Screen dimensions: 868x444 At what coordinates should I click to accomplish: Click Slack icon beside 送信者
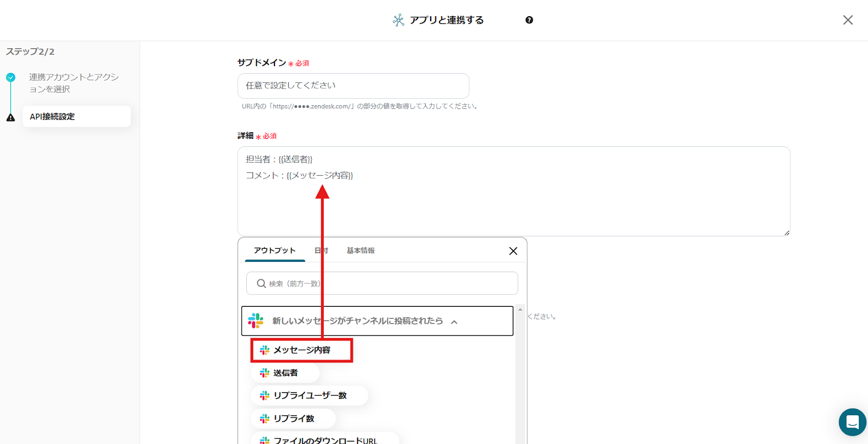[265, 373]
